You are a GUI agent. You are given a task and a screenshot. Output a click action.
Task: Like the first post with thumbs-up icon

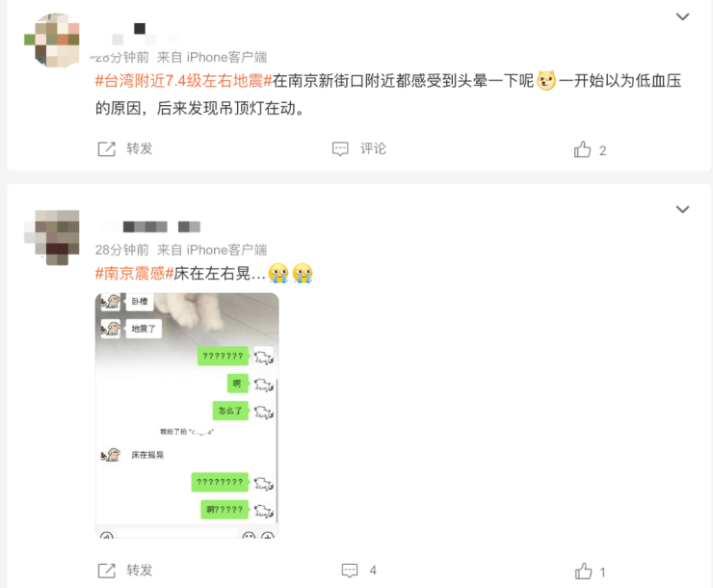583,149
